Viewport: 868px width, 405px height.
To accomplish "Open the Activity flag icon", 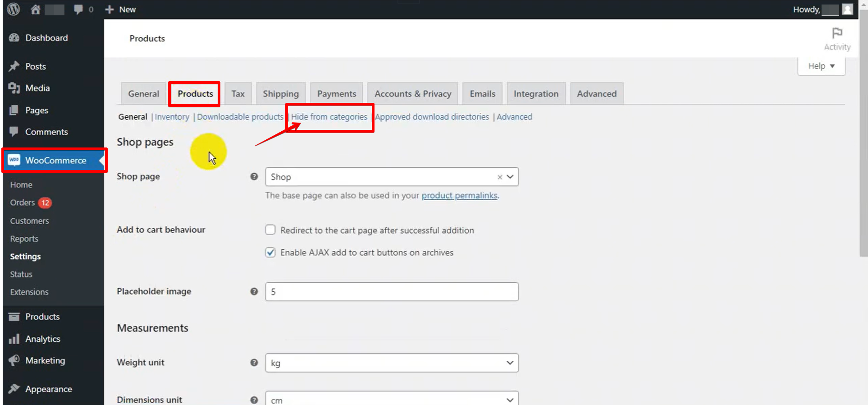I will (x=837, y=33).
